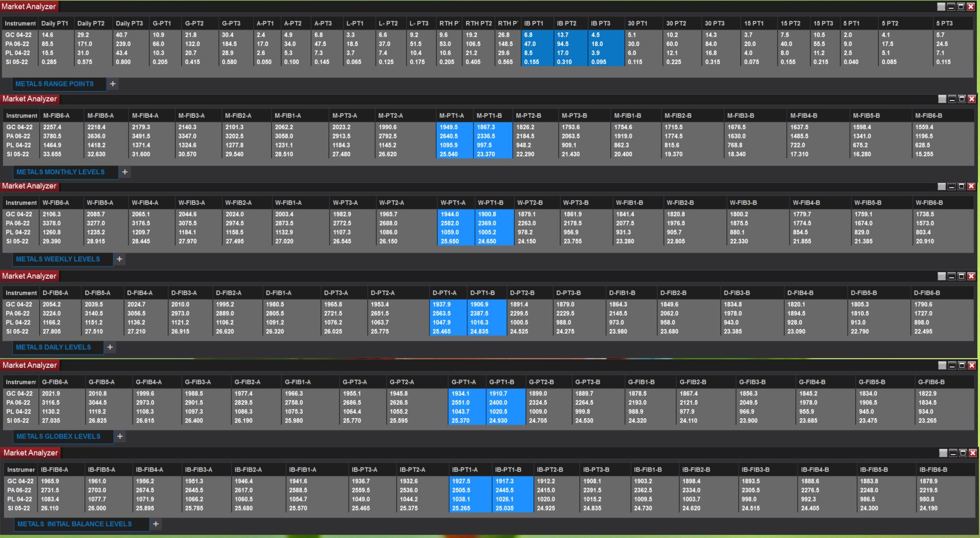The image size is (980, 538).
Task: Select GC 04-22 row in Globex Levels window
Action: [489, 394]
